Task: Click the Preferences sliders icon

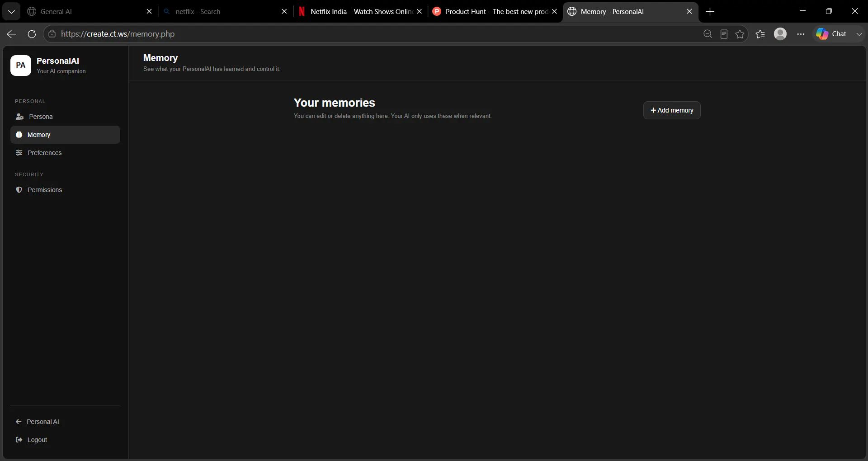Action: click(19, 153)
